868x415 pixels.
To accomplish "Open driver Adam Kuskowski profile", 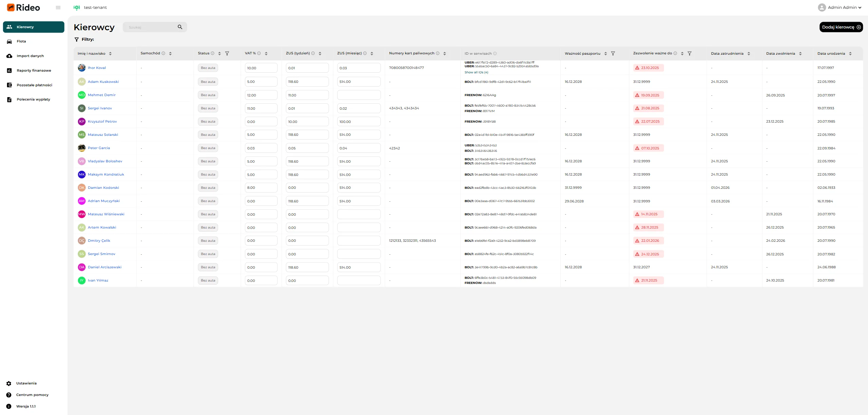I will tap(103, 82).
